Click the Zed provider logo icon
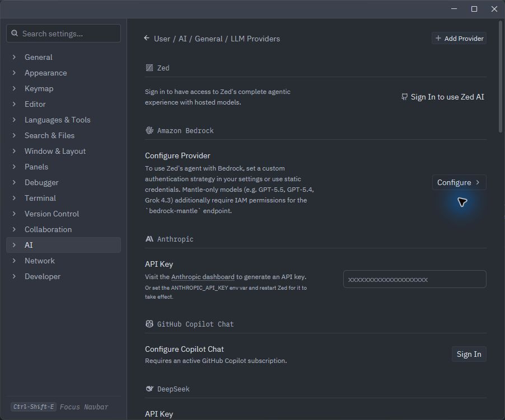Image resolution: width=505 pixels, height=420 pixels. pyautogui.click(x=149, y=68)
